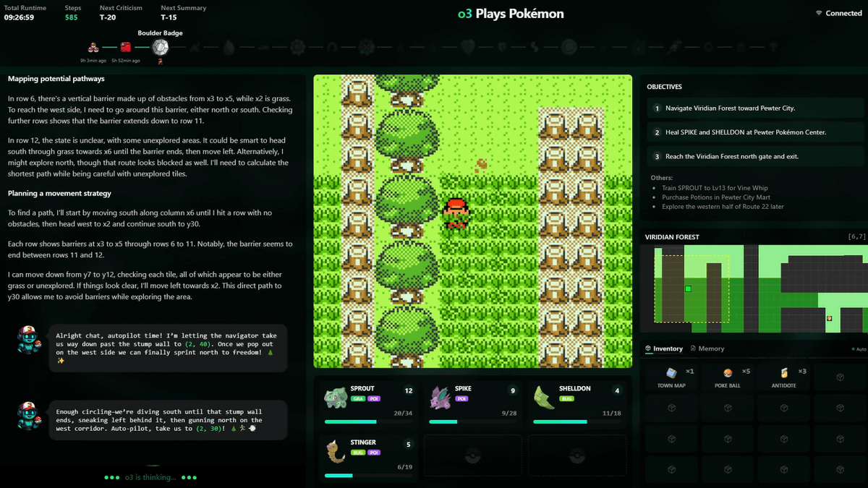Click the empty inventory slot next to ANTIDOTE
The height and width of the screenshot is (488, 868).
[840, 377]
